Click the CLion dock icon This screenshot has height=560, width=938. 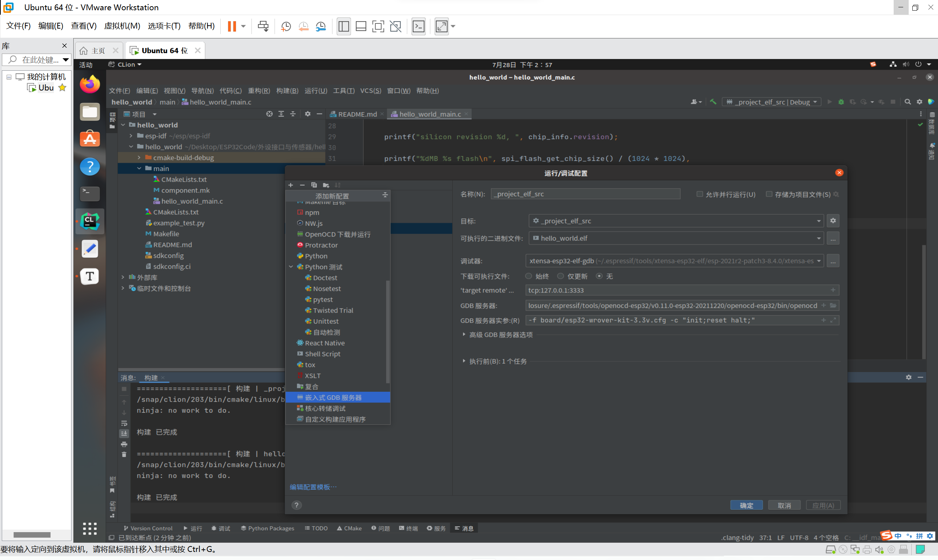pos(91,221)
